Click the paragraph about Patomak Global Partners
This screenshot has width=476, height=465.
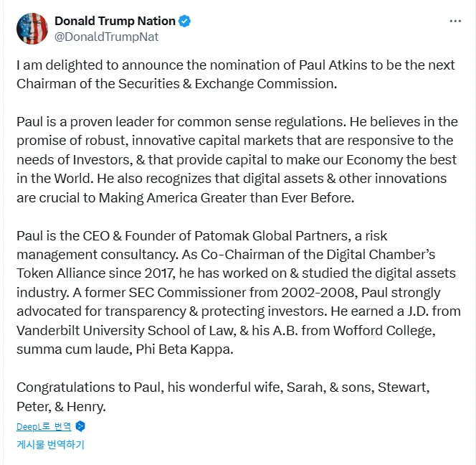click(239, 292)
